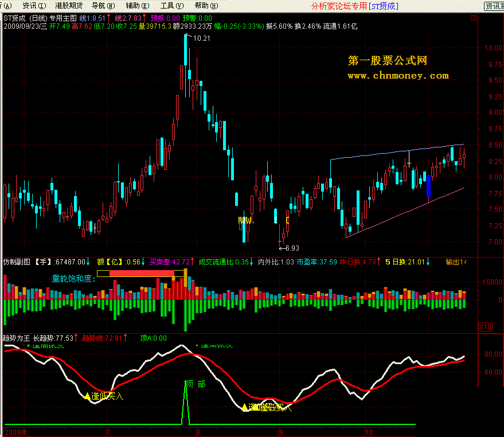This screenshot has width=504, height=437.
Task: Click the close price 收7.25
Action: (126, 26)
